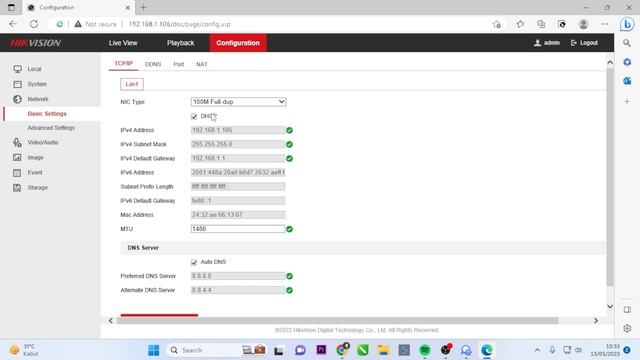640x360 pixels.
Task: Click the horizontal scrollbar right arrow
Action: point(596,320)
